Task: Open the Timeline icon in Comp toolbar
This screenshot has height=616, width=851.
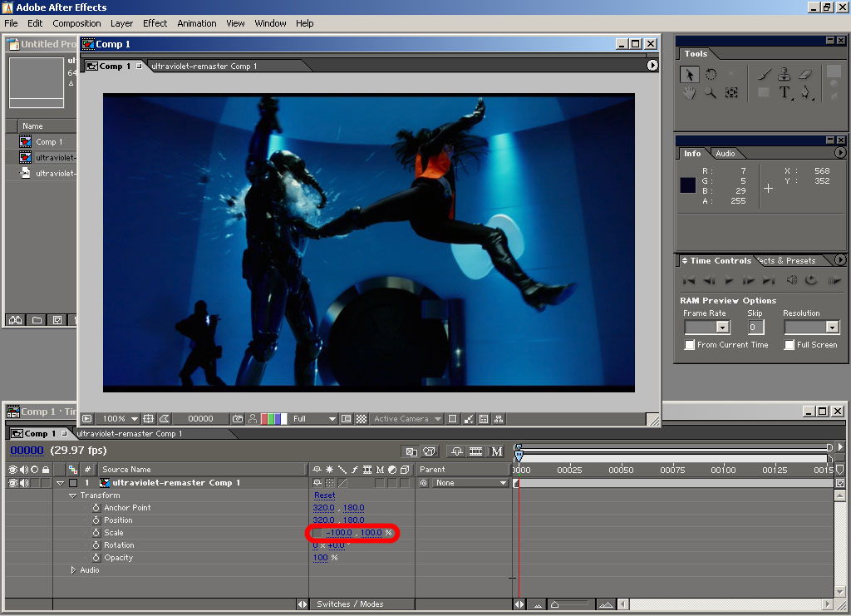Action: point(484,419)
